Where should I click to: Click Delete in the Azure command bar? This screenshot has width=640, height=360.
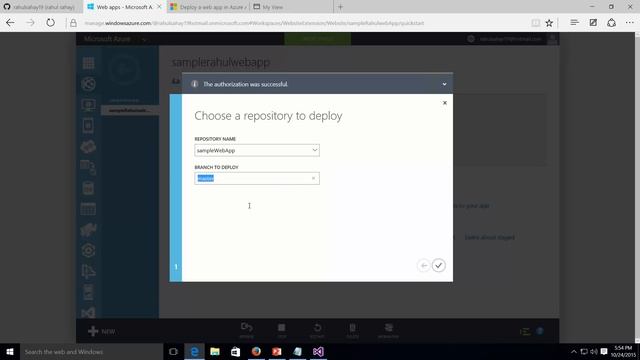[352, 330]
